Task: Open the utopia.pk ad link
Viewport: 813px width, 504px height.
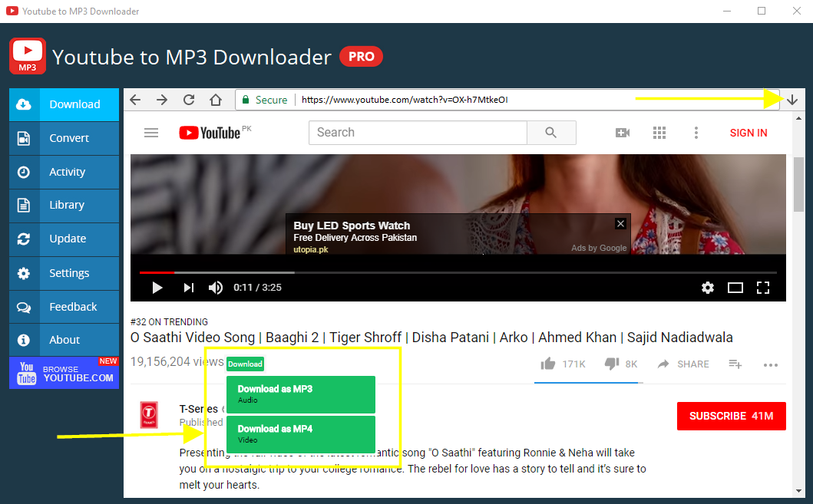Action: pos(311,249)
